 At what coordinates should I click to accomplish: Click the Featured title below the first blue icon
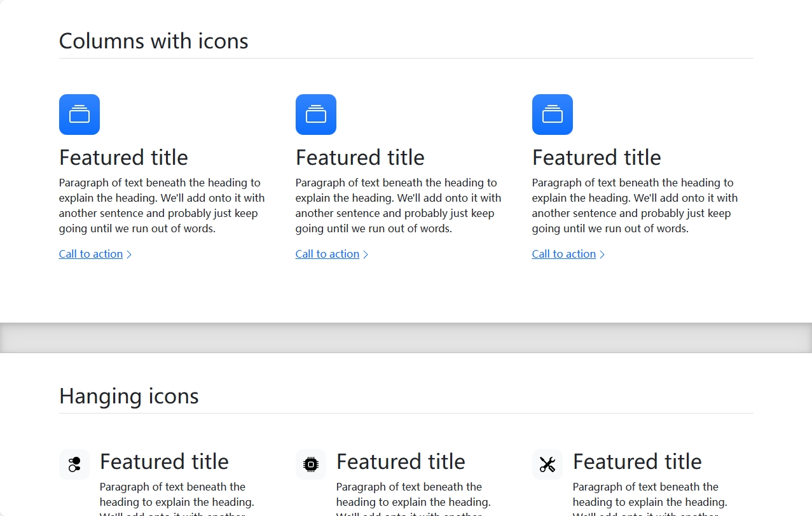point(123,157)
